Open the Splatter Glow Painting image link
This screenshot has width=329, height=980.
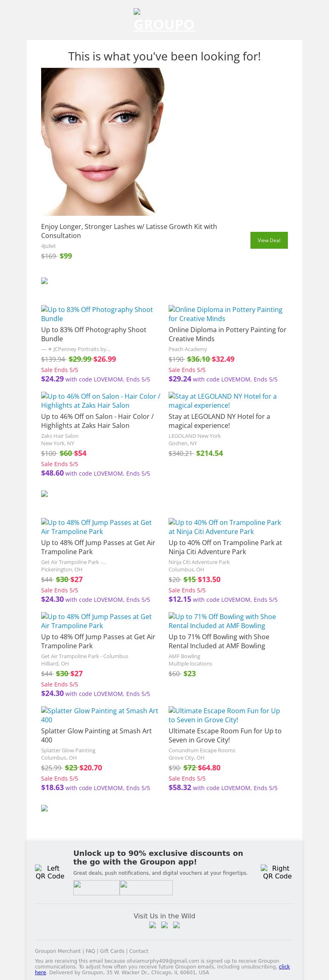pos(100,715)
